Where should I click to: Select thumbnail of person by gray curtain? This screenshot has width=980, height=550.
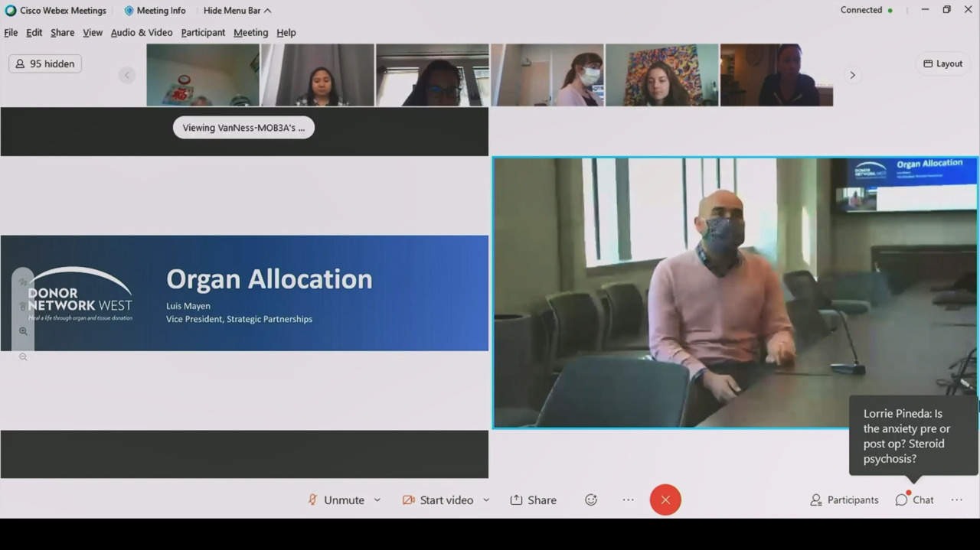click(318, 75)
